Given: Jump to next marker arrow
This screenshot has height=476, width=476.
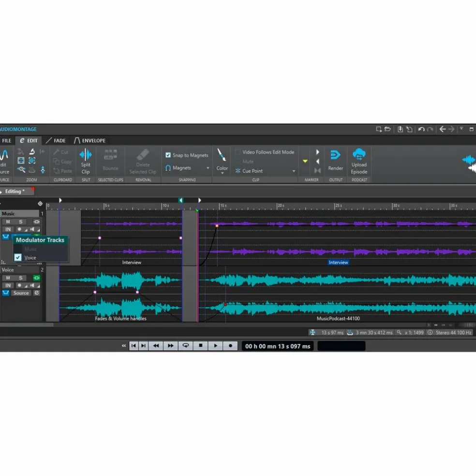Looking at the screenshot, I should click(317, 152).
